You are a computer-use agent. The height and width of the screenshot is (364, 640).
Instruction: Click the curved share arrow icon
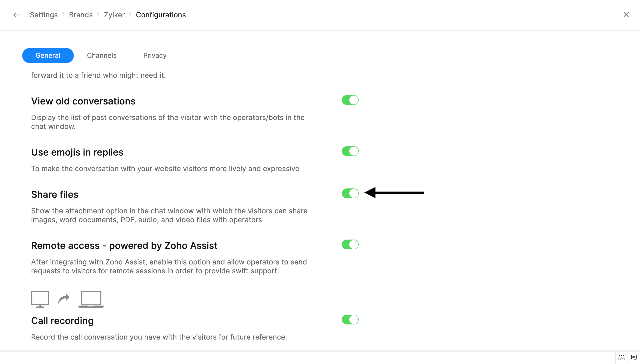pos(64,299)
